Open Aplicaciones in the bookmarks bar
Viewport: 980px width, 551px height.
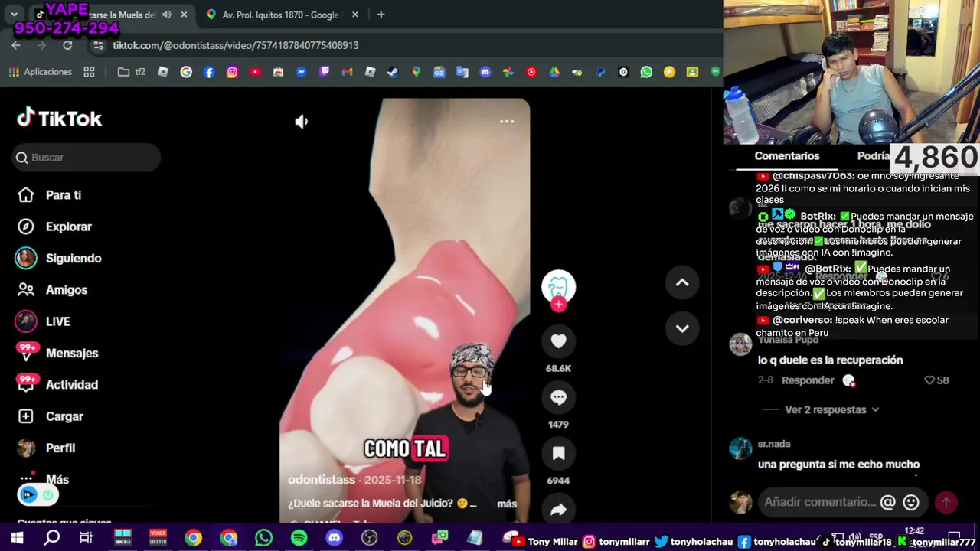[41, 72]
